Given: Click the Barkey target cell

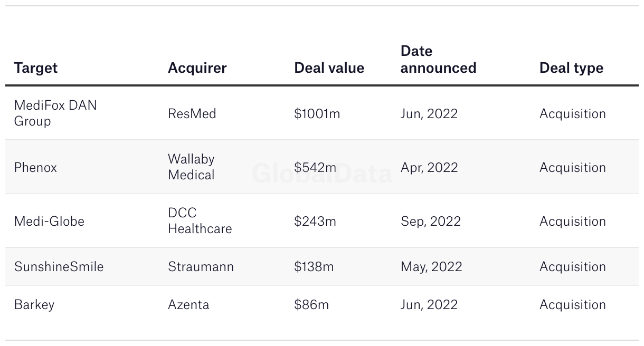Looking at the screenshot, I should tap(34, 304).
